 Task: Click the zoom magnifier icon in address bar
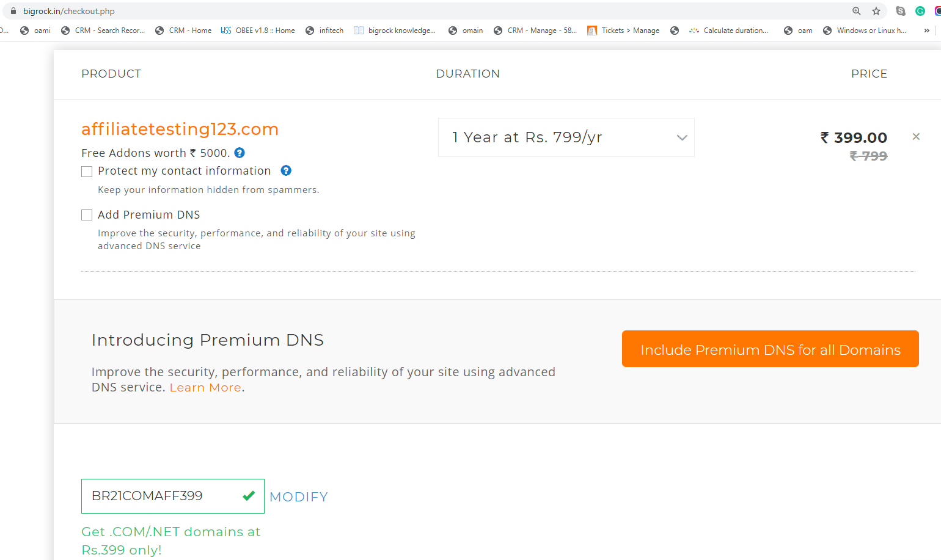click(857, 11)
